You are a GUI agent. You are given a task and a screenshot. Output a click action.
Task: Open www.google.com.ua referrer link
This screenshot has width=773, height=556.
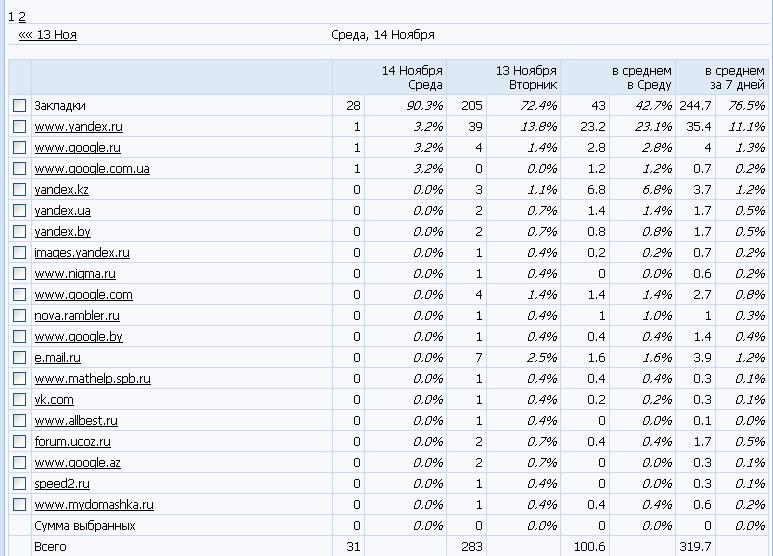pos(92,169)
